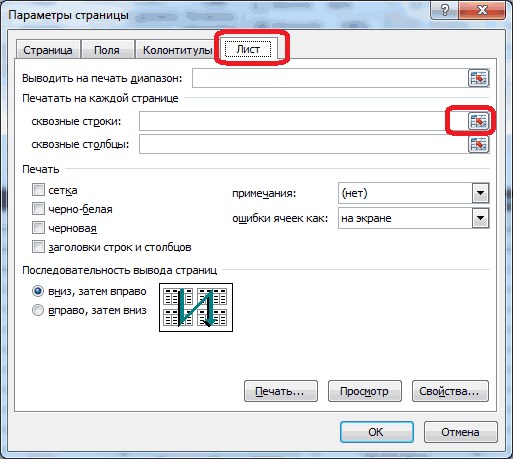This screenshot has width=513, height=459.
Task: Switch to the Страница tab
Action: click(48, 50)
